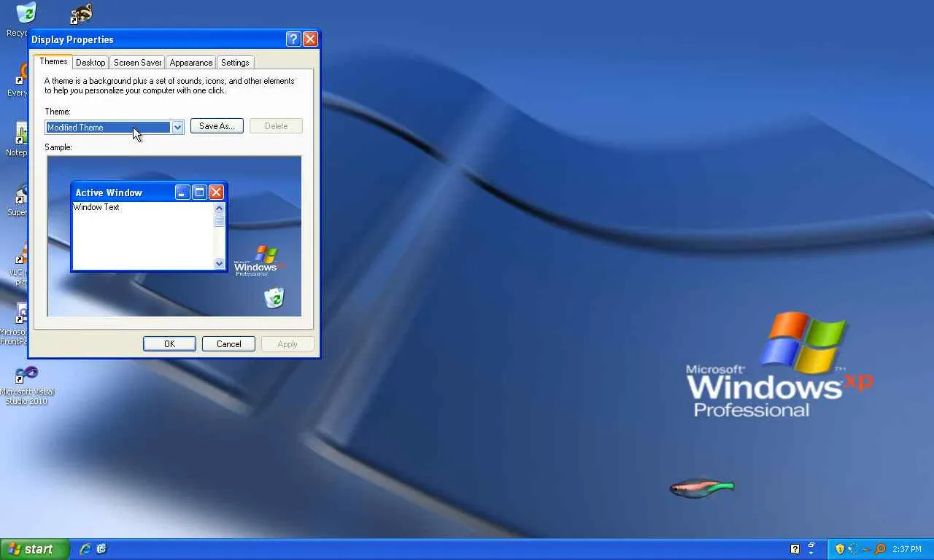Cancel the Display Properties dialog
Screen dimensions: 934x560
coord(228,344)
